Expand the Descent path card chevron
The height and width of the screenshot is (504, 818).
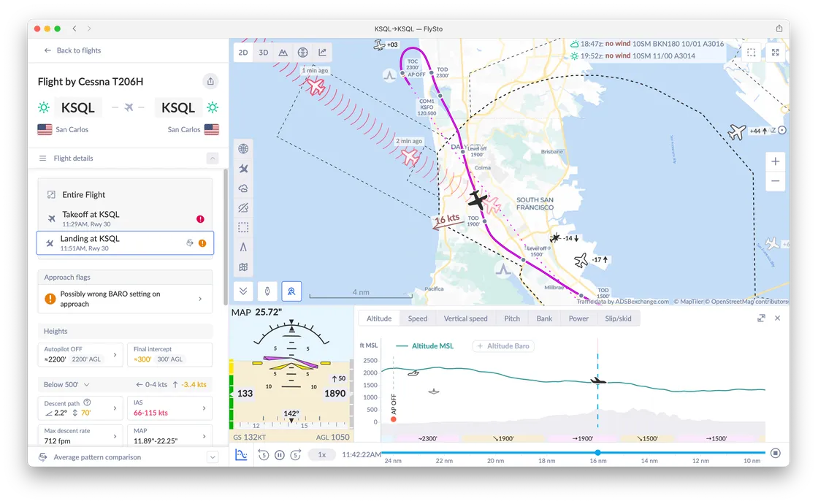coord(115,408)
